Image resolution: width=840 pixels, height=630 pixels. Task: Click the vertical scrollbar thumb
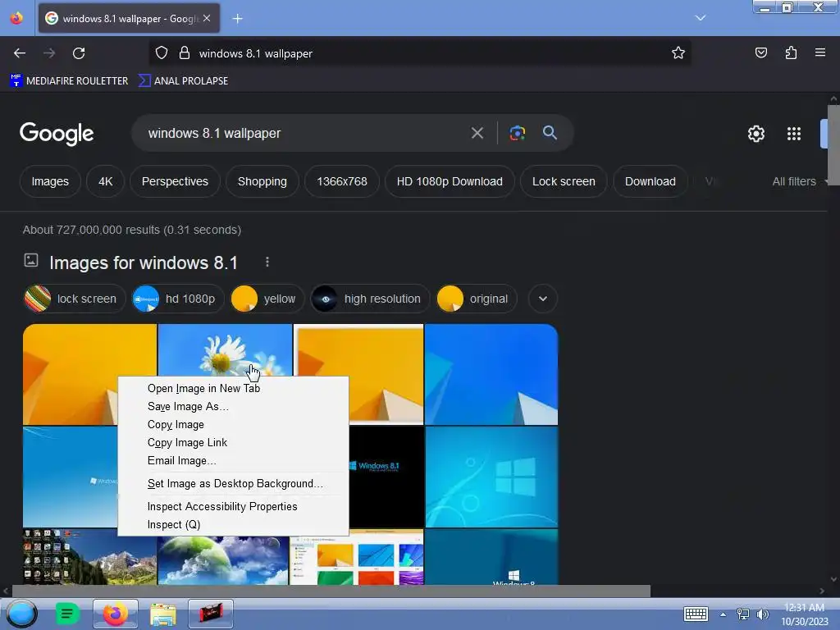pyautogui.click(x=833, y=144)
